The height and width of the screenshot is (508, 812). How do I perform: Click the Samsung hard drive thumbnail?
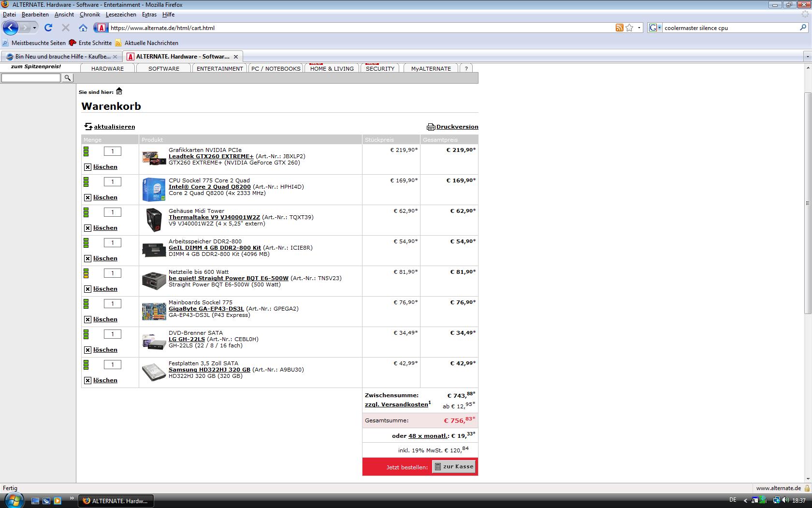[154, 372]
